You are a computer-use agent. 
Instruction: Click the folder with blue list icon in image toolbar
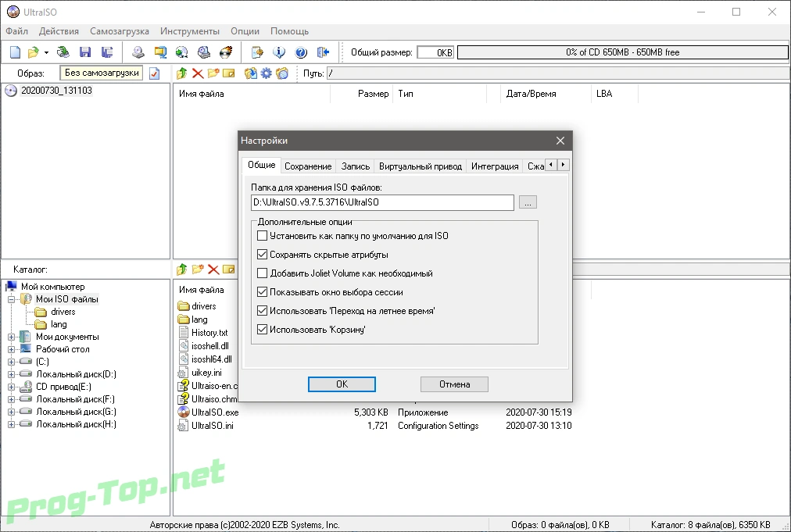[282, 73]
